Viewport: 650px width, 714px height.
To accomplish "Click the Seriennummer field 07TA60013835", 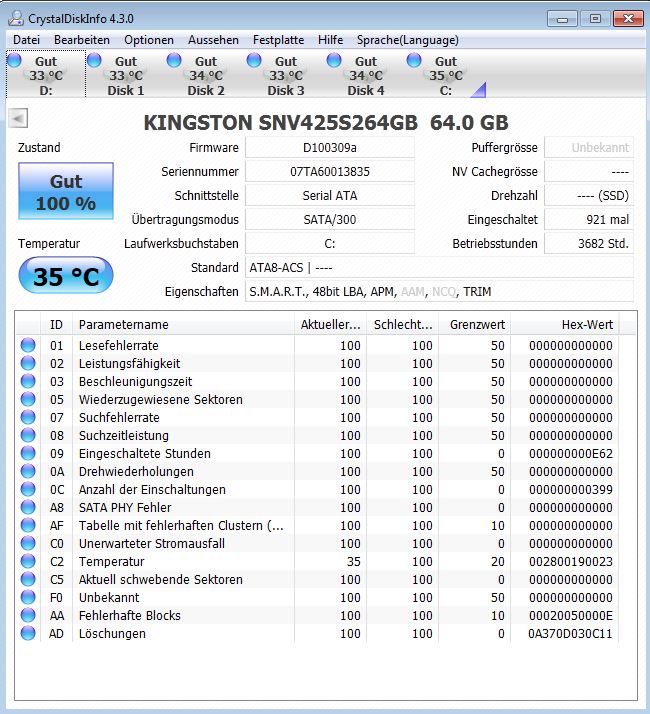I will click(x=330, y=172).
